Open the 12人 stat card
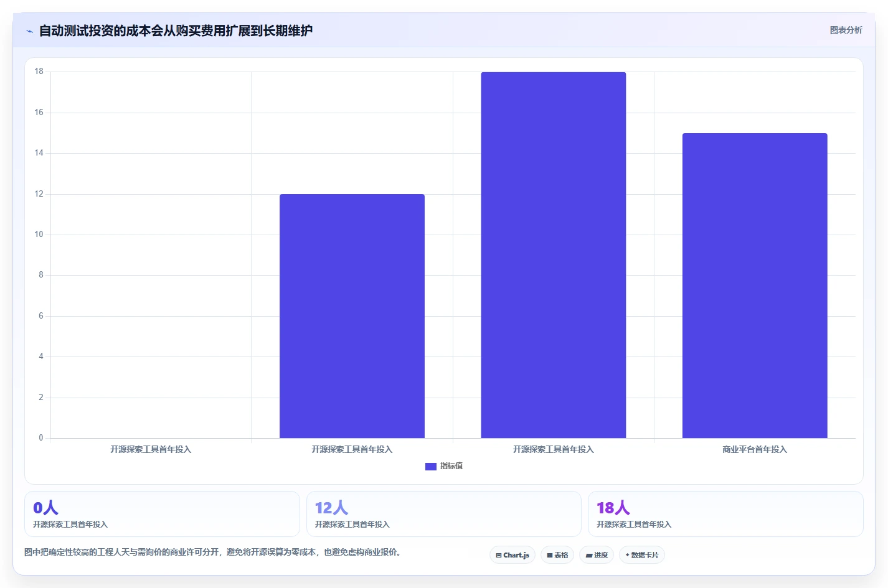 444,514
